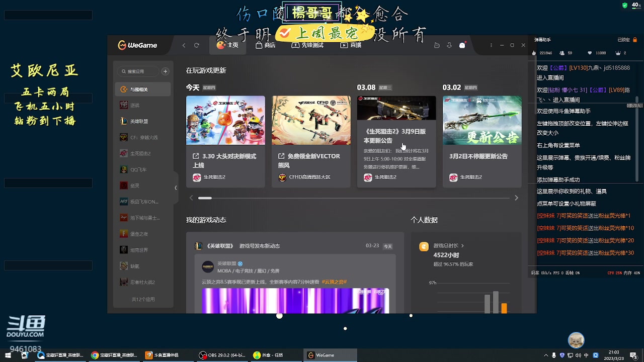This screenshot has height=362, width=644.
Task: Open the WeGame logo
Action: coord(137,45)
